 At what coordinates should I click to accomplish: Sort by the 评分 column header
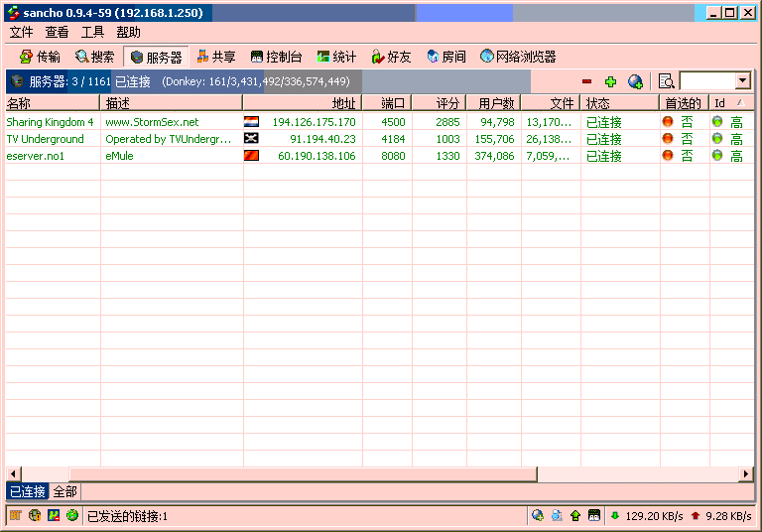(x=439, y=103)
